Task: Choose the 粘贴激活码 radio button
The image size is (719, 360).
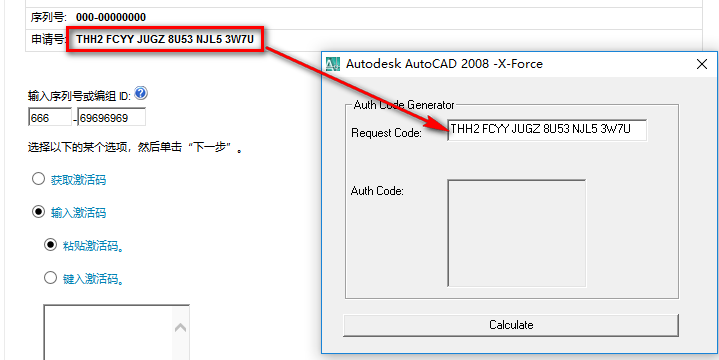Action: click(x=50, y=245)
